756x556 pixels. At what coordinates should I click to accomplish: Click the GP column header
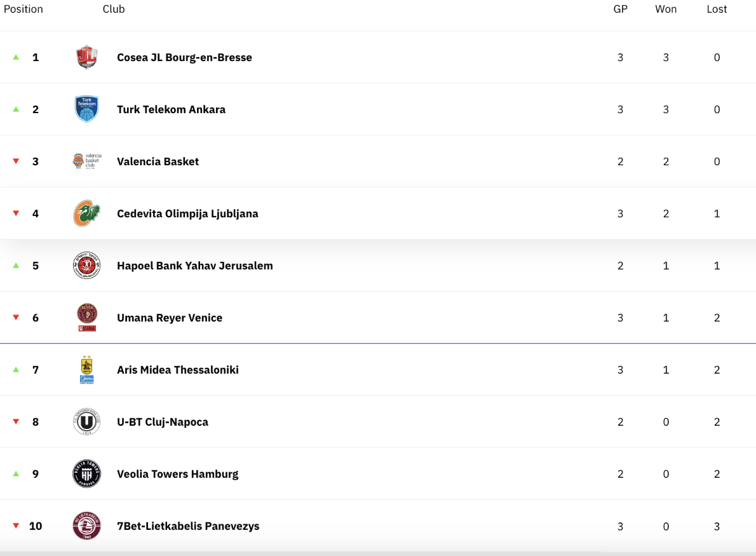621,9
